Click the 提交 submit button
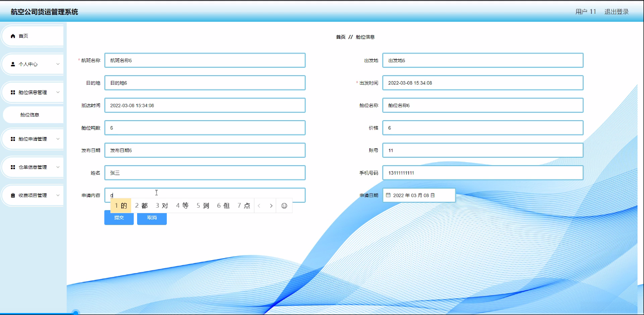644x315 pixels. (119, 218)
